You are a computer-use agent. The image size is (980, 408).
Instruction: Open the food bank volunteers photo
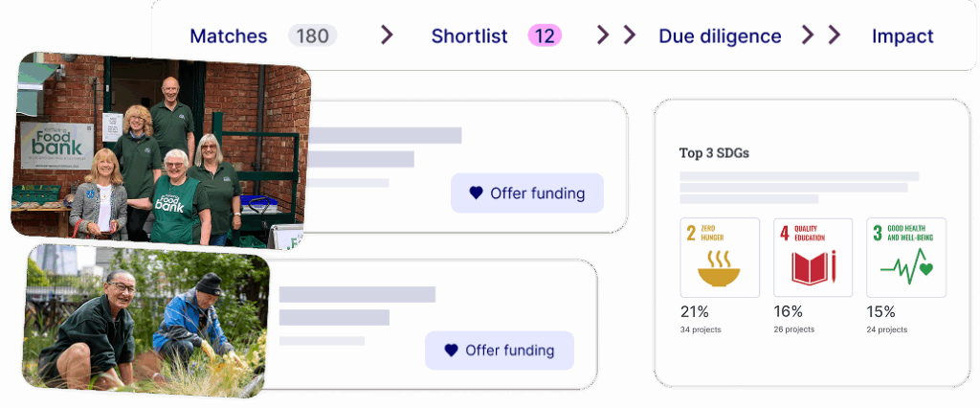pyautogui.click(x=161, y=150)
